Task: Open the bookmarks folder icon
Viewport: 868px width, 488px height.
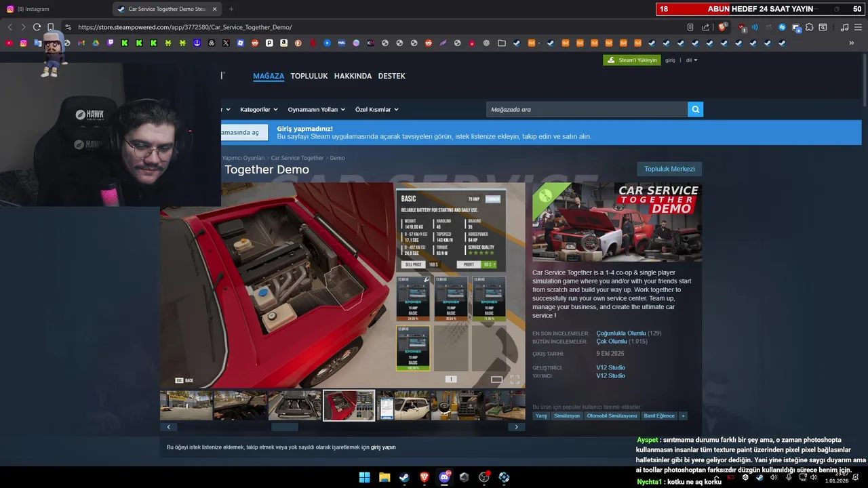Action: (x=501, y=43)
